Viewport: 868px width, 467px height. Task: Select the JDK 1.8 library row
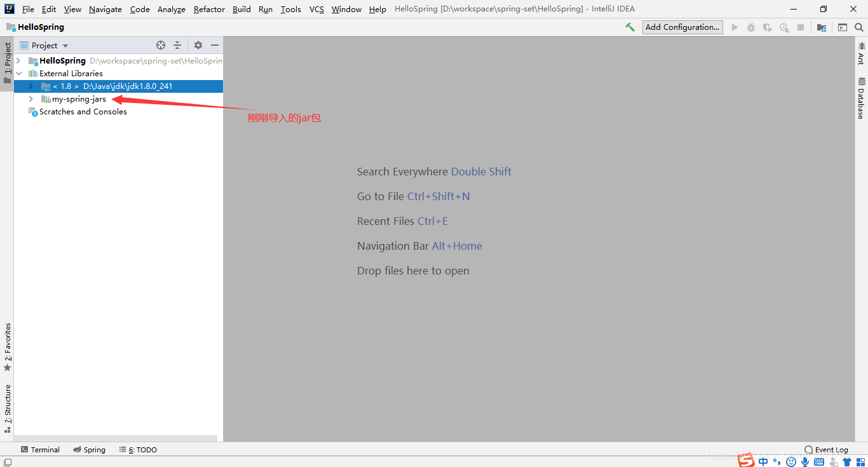click(x=118, y=86)
